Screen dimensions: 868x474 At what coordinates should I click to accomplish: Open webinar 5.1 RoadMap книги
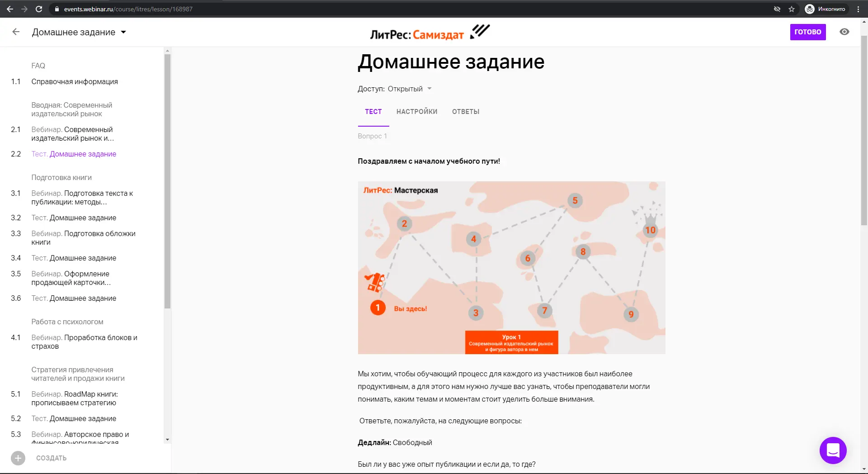coord(75,398)
